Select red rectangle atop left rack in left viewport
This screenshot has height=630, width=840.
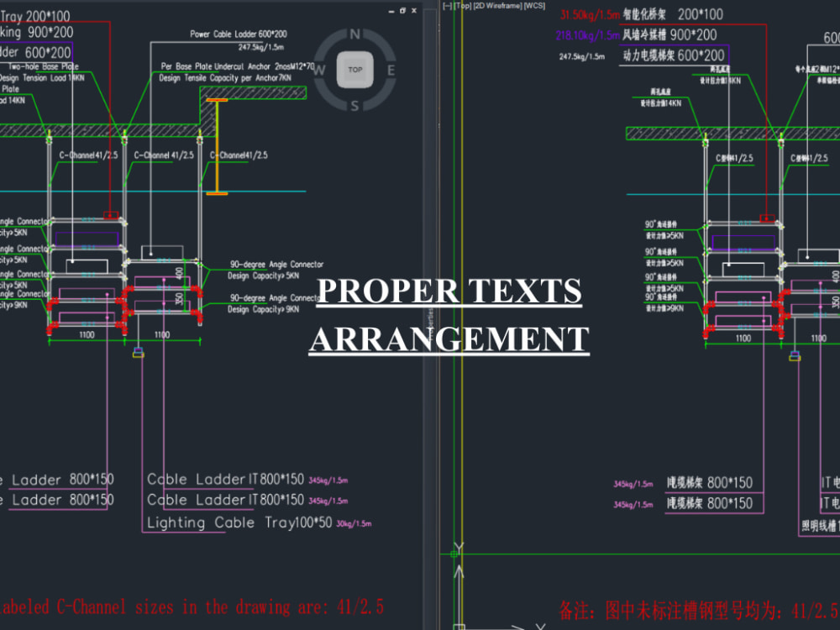point(111,215)
